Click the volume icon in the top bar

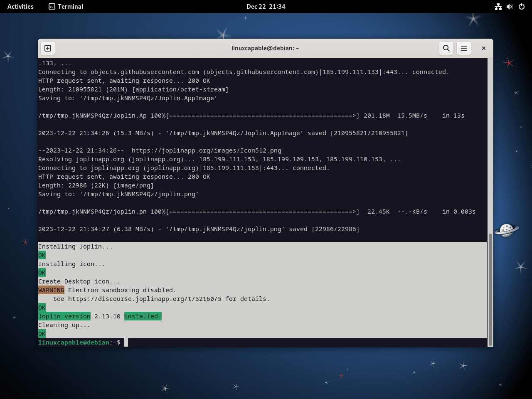(x=510, y=6)
